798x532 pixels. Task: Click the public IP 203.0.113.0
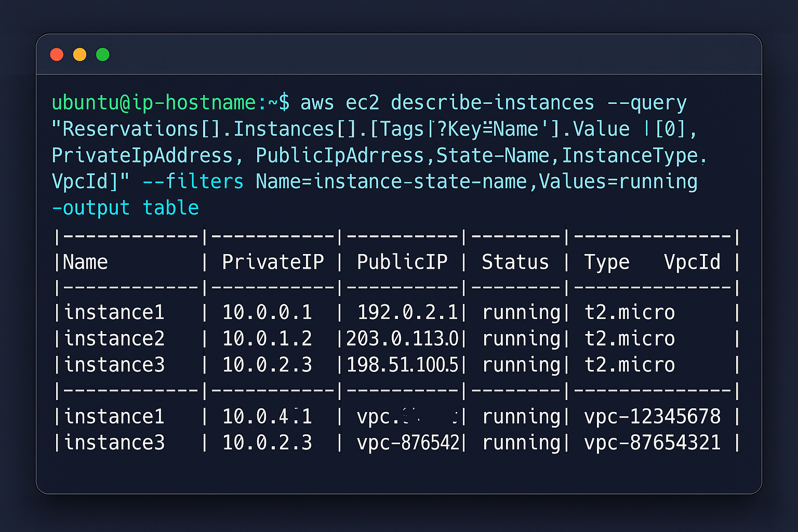[402, 338]
